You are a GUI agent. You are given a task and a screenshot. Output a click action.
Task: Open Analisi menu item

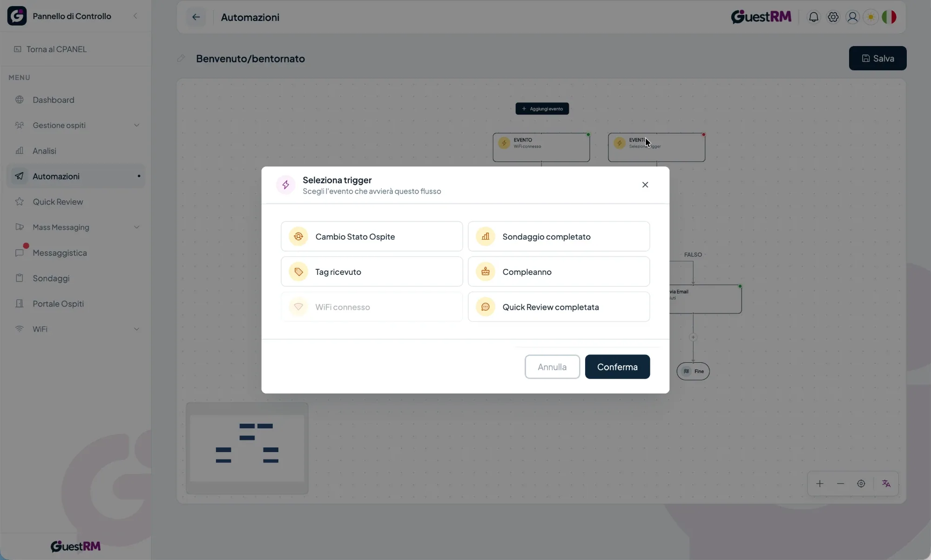(x=76, y=151)
